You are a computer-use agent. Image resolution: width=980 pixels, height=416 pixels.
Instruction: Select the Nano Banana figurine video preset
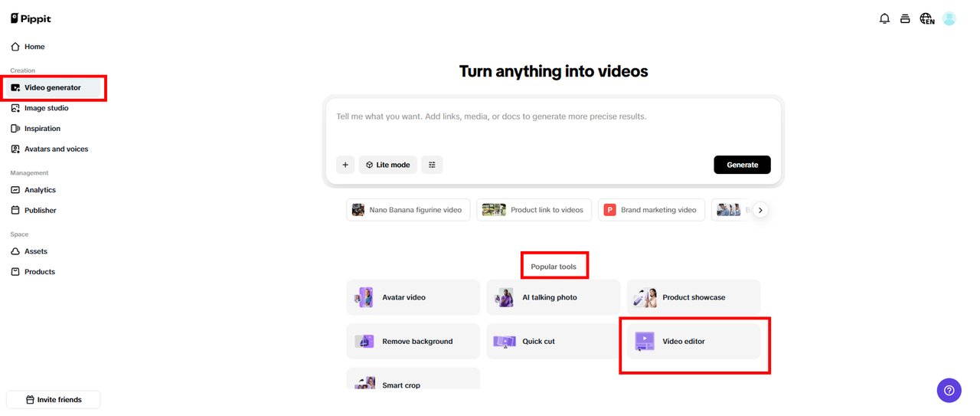[407, 210]
